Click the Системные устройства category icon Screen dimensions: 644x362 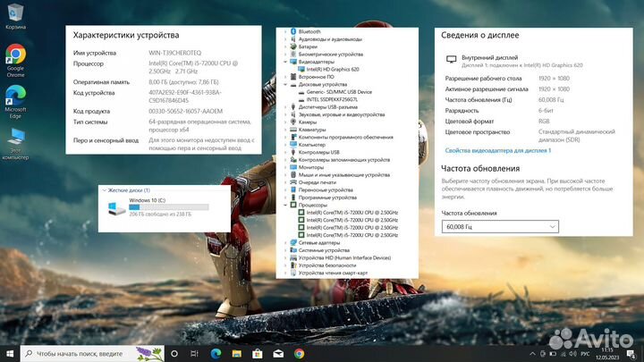coord(293,250)
